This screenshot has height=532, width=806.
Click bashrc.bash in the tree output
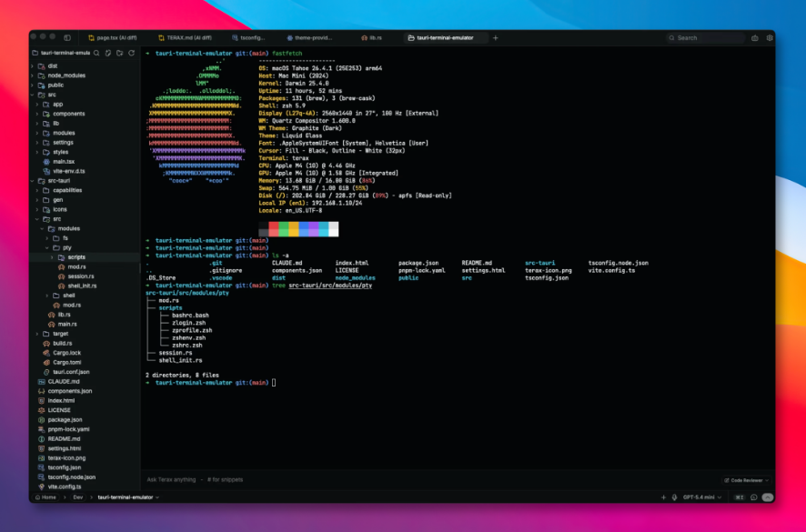click(190, 315)
